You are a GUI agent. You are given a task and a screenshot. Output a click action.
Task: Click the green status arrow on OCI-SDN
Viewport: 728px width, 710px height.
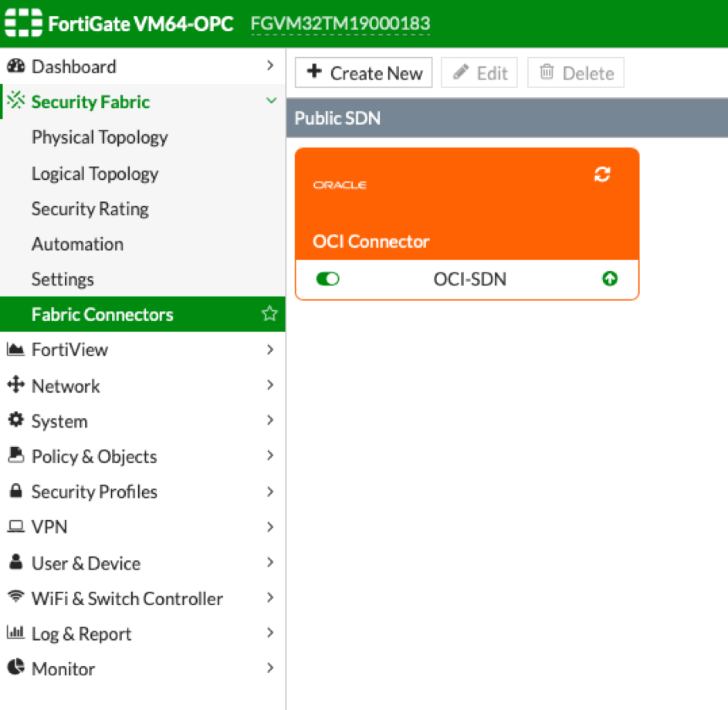[609, 279]
